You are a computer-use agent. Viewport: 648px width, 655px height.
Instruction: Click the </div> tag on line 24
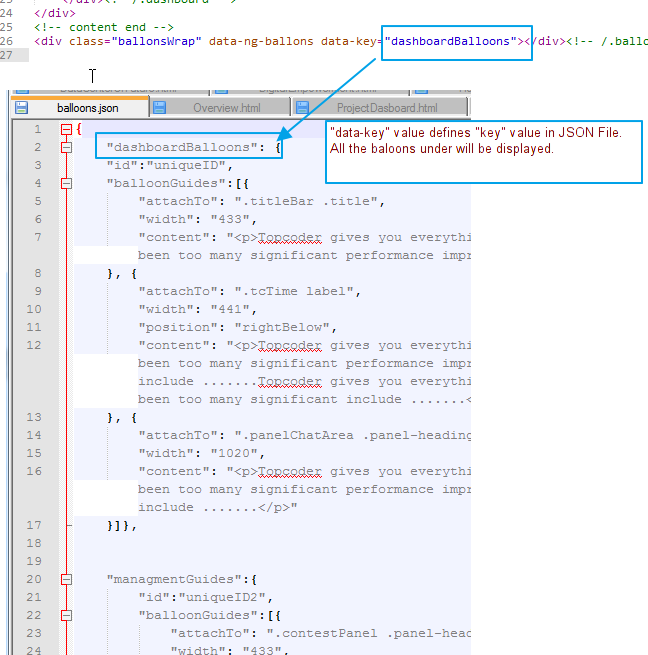[x=55, y=13]
